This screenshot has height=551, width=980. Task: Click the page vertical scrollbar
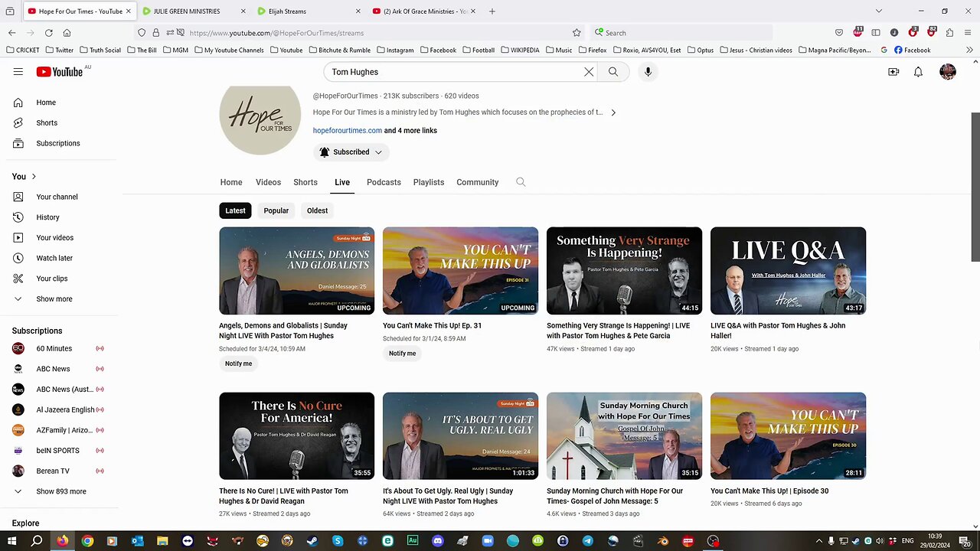click(975, 187)
